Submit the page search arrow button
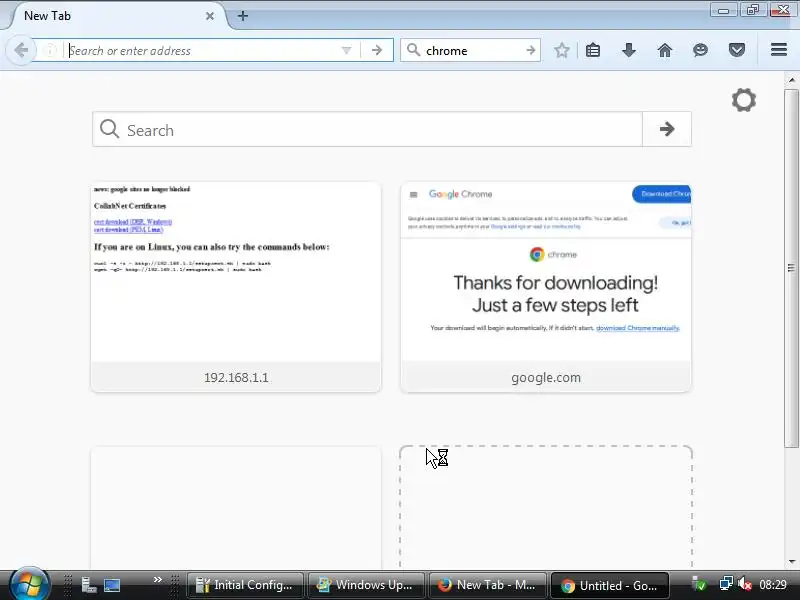This screenshot has height=600, width=800. (667, 129)
